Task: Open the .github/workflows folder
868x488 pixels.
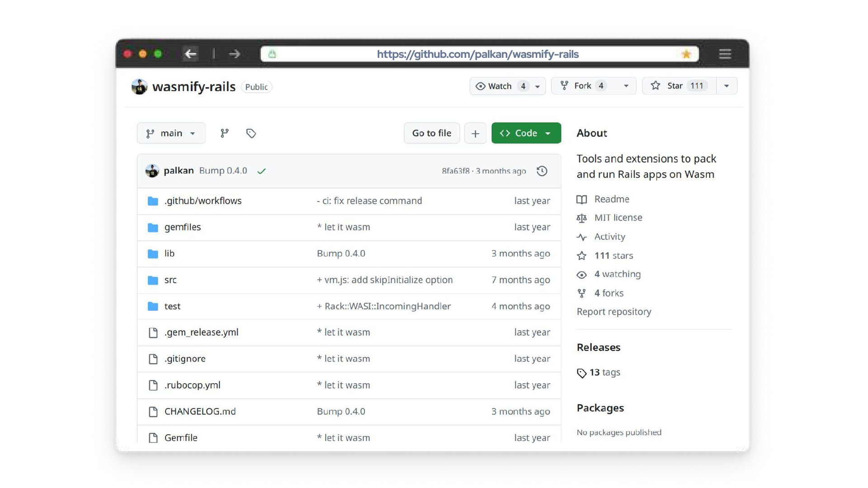Action: (203, 201)
